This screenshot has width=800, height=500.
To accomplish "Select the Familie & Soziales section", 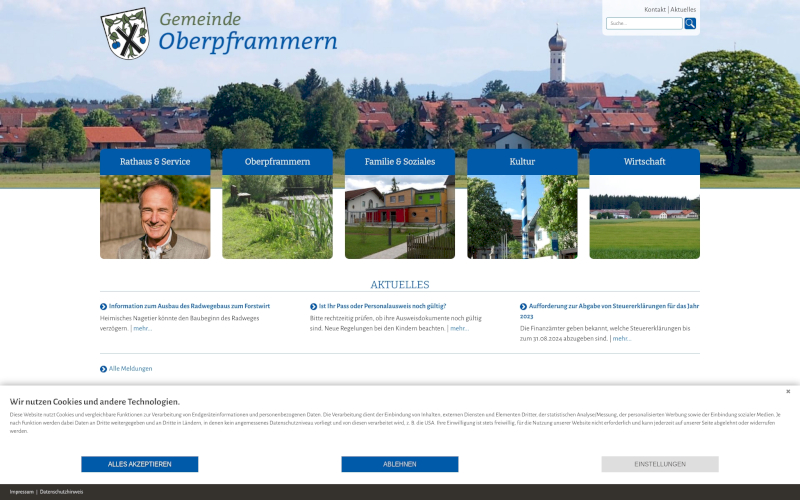I will (x=399, y=162).
